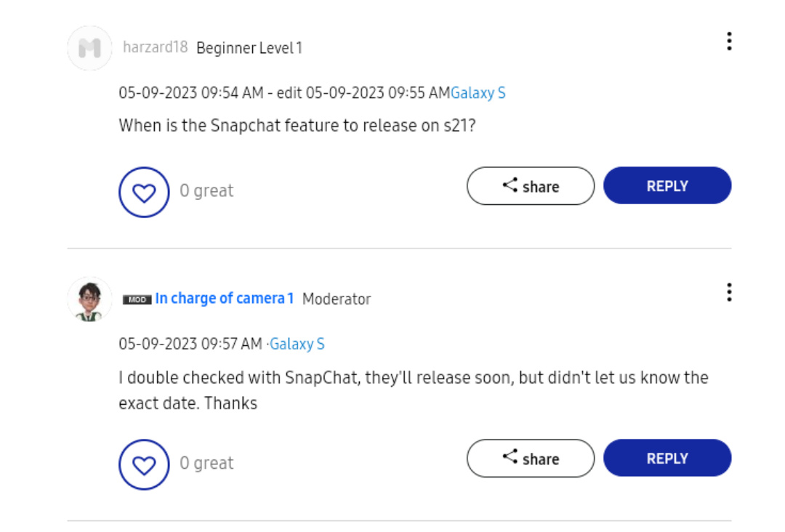This screenshot has width=785, height=532.
Task: Click the 'Moderator' role label
Action: (x=337, y=299)
